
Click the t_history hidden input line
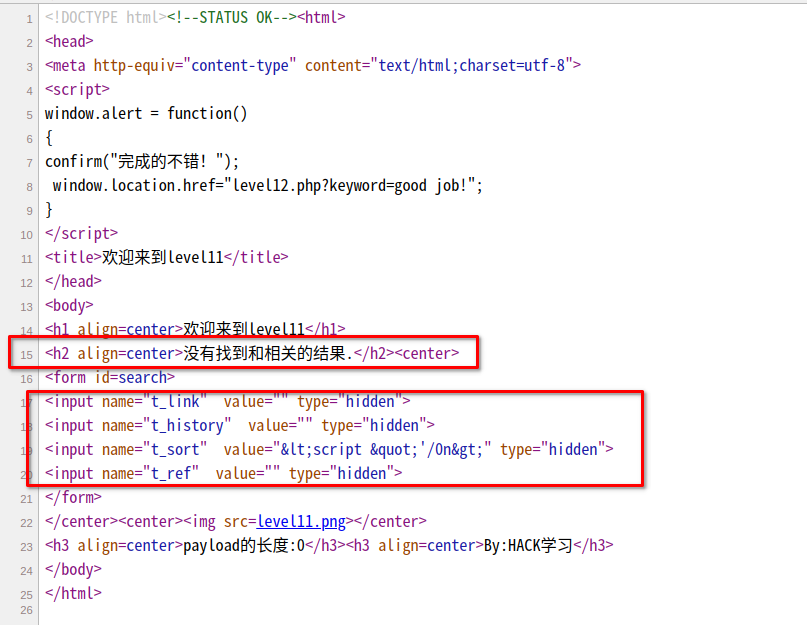pos(240,425)
